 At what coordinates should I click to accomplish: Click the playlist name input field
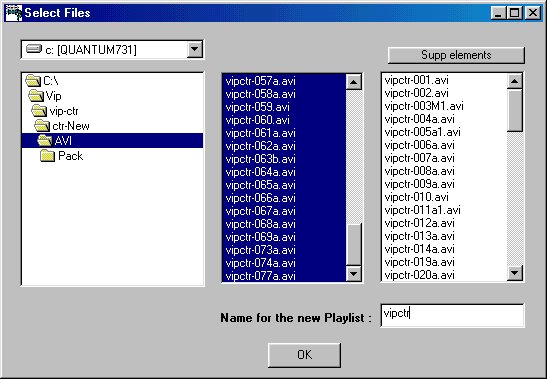coord(452,315)
